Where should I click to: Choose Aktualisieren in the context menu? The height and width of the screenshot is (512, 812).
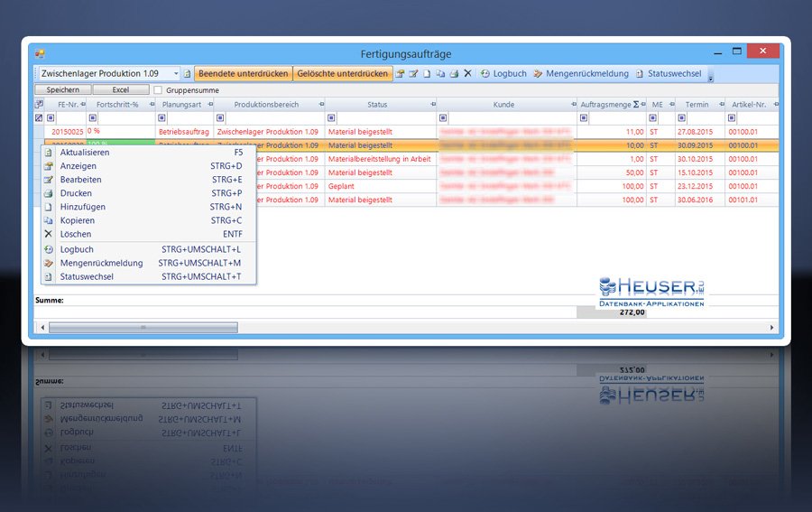(149, 153)
